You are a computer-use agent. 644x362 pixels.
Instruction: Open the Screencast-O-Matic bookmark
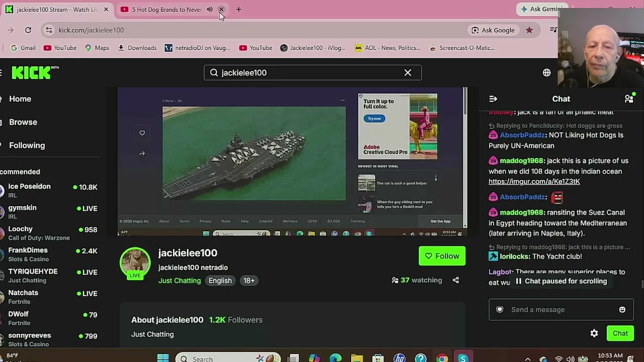[x=462, y=48]
